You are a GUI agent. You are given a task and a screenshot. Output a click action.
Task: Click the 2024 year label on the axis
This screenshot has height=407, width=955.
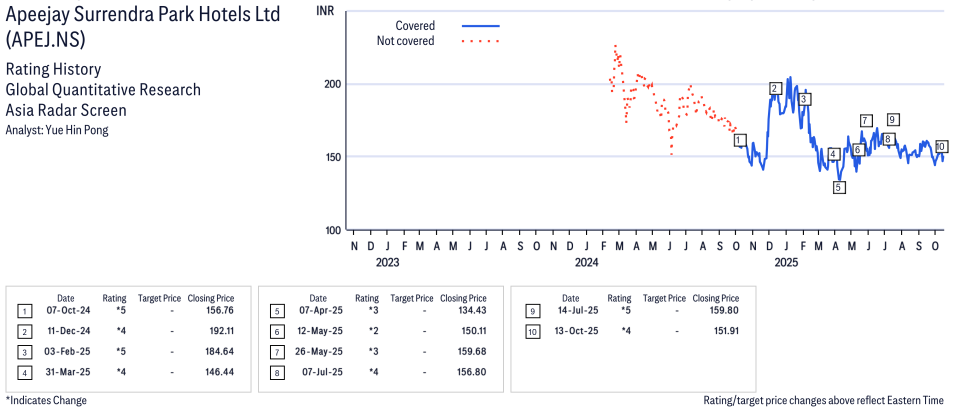587,263
